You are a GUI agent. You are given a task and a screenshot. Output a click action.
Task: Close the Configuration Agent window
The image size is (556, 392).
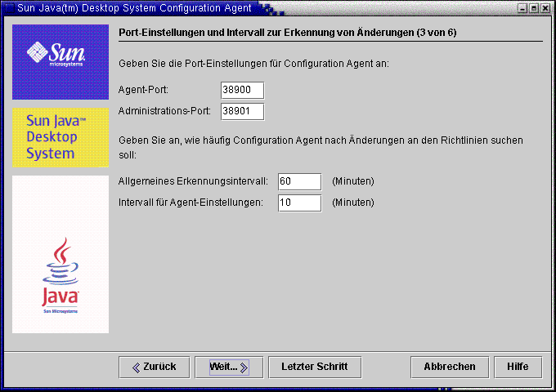coord(545,8)
